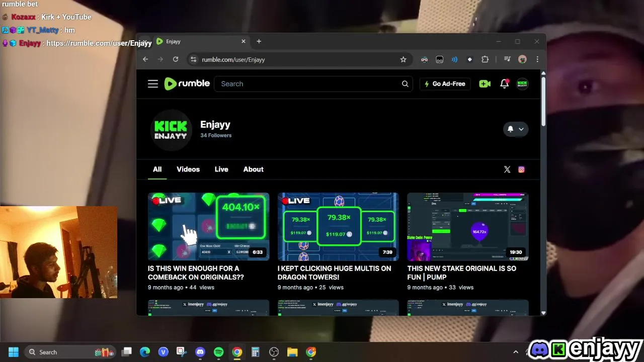Reload the Rumble page

[x=176, y=59]
